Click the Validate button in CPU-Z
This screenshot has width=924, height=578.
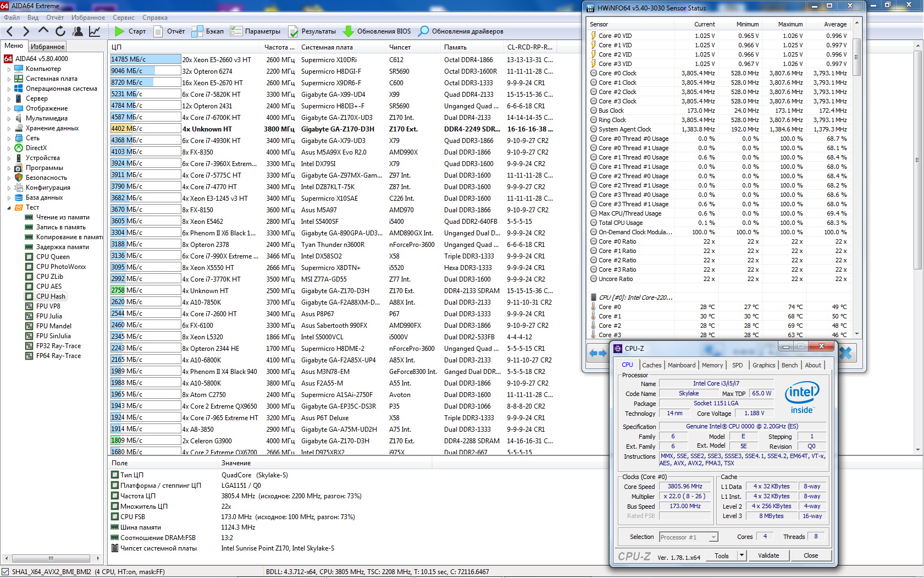click(x=768, y=556)
